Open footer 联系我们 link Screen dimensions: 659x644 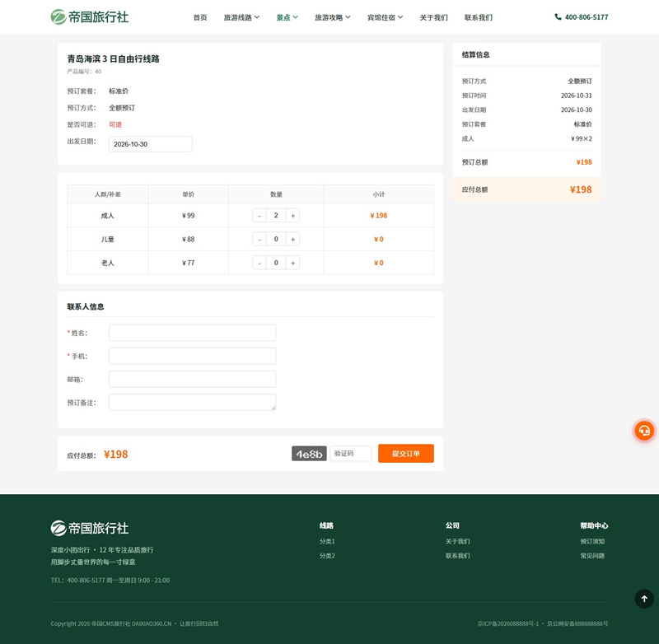click(x=458, y=555)
